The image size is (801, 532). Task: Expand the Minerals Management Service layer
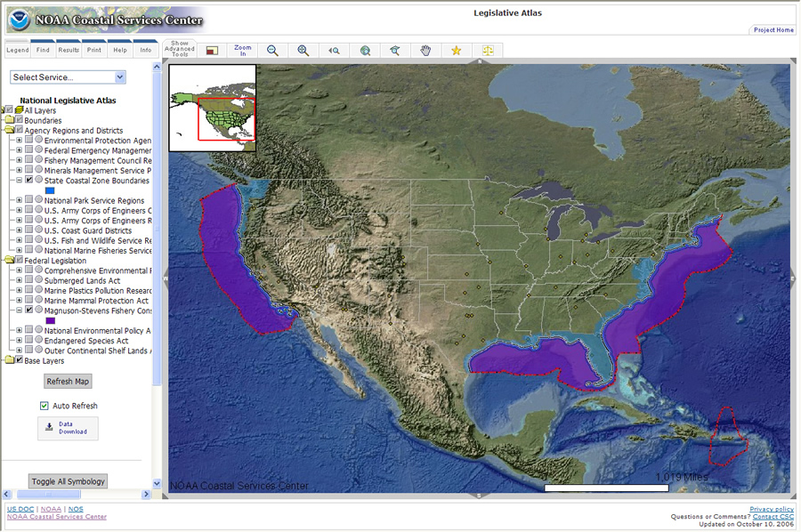pos(19,170)
